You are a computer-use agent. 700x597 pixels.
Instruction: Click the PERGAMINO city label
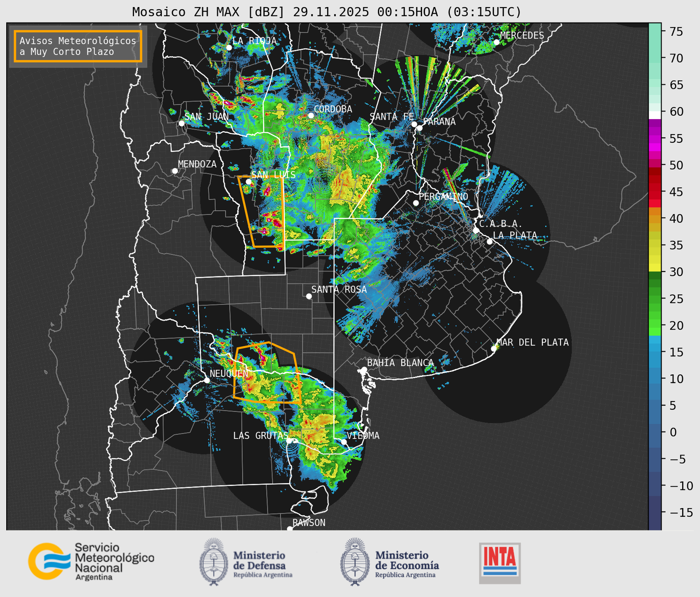443,196
